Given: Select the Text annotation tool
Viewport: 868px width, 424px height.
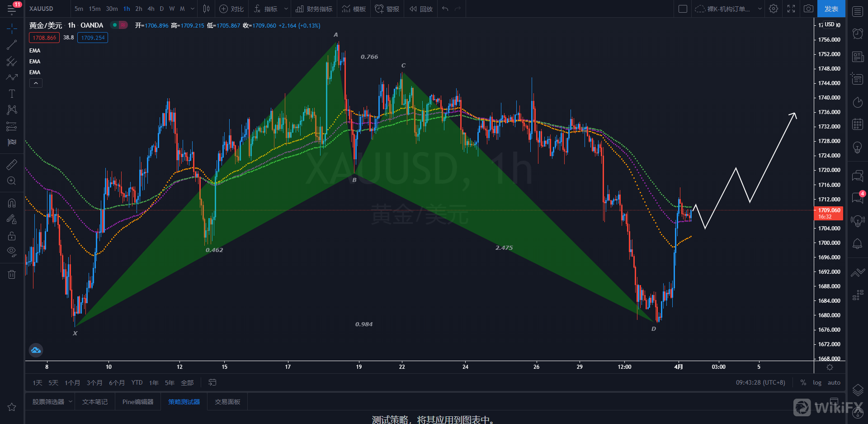Looking at the screenshot, I should coord(12,94).
